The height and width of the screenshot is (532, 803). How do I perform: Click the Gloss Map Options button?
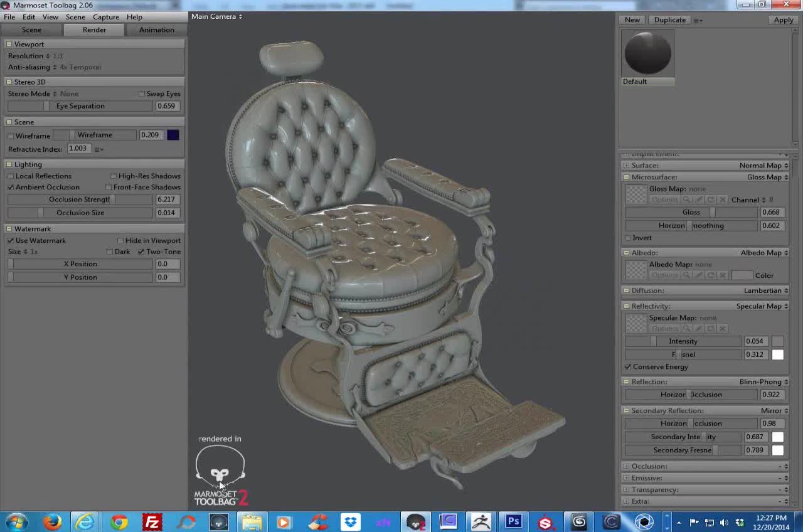664,199
